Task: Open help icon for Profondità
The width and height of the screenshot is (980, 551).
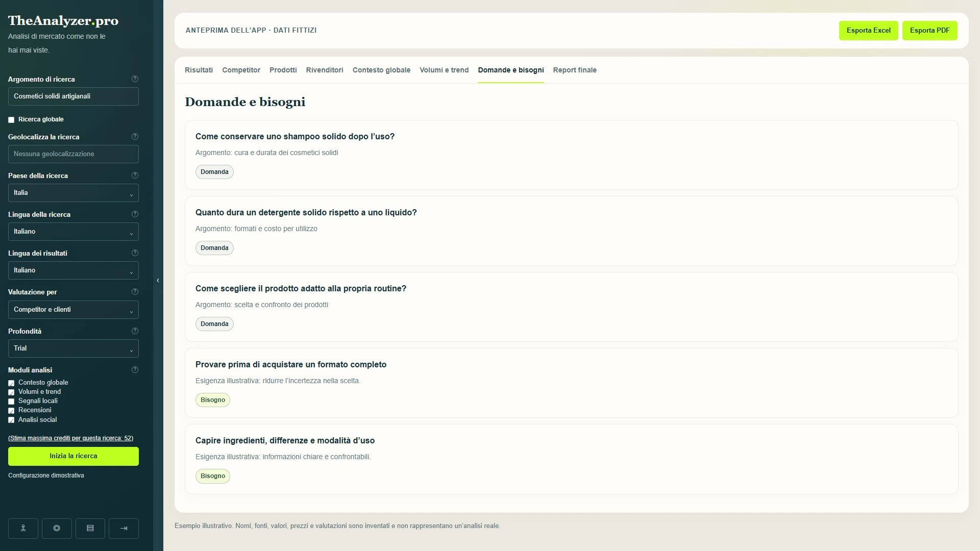Action: (x=135, y=331)
